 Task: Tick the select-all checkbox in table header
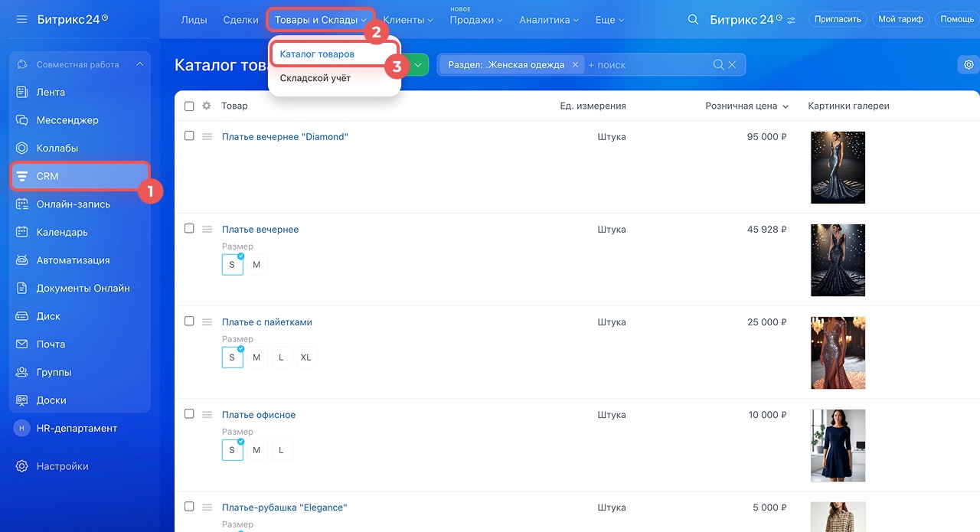point(189,106)
